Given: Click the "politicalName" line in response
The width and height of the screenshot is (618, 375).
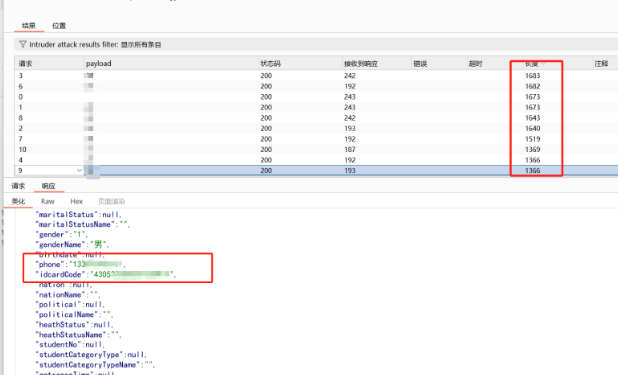Looking at the screenshot, I should (x=74, y=314).
